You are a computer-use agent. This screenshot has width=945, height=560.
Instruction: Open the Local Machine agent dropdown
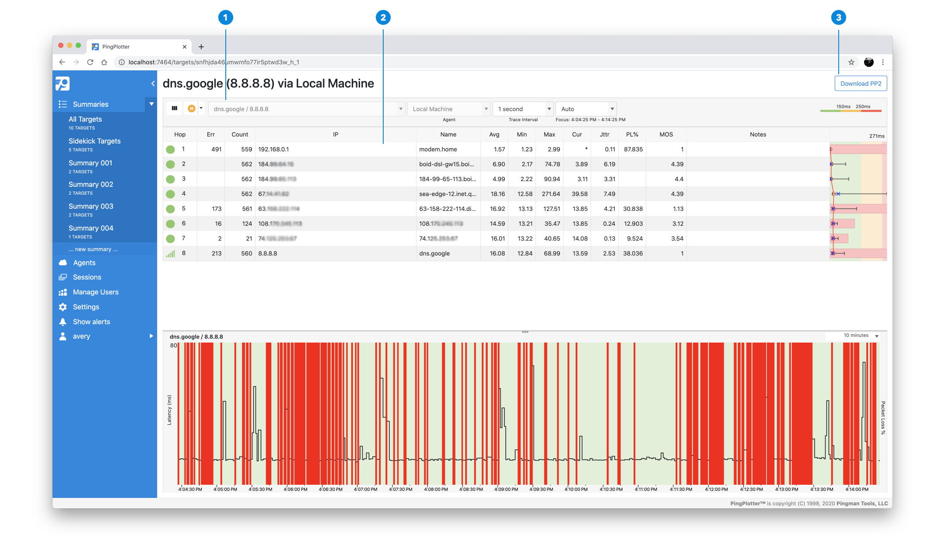click(x=449, y=109)
